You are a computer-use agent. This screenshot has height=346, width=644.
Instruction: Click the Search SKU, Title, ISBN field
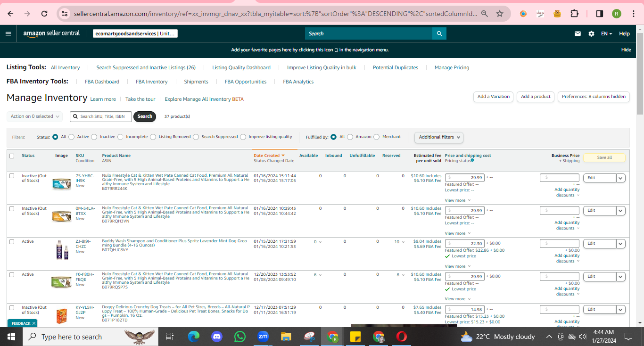(x=100, y=116)
